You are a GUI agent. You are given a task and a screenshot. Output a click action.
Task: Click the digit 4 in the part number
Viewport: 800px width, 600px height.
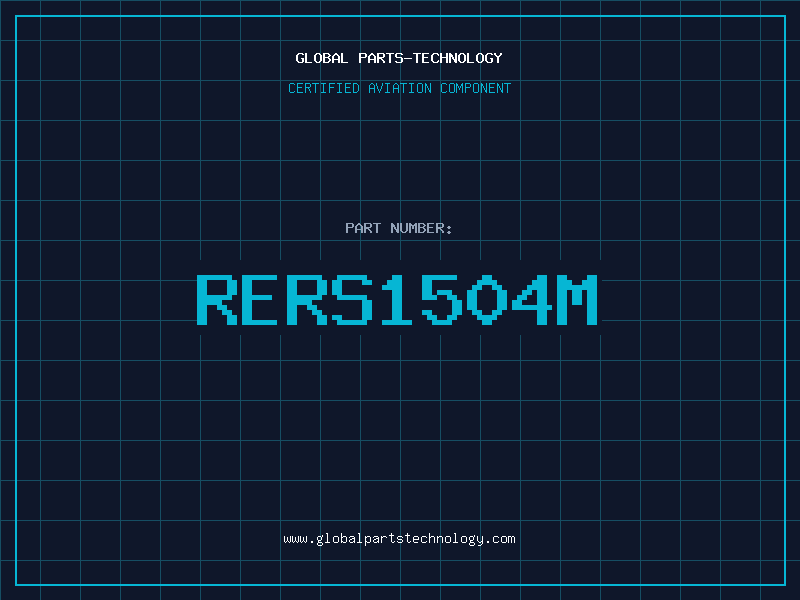coord(532,300)
